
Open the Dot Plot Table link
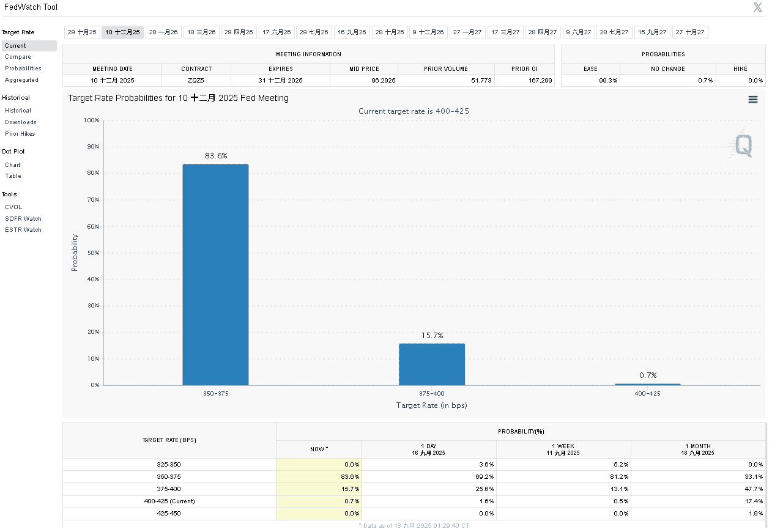(x=13, y=176)
